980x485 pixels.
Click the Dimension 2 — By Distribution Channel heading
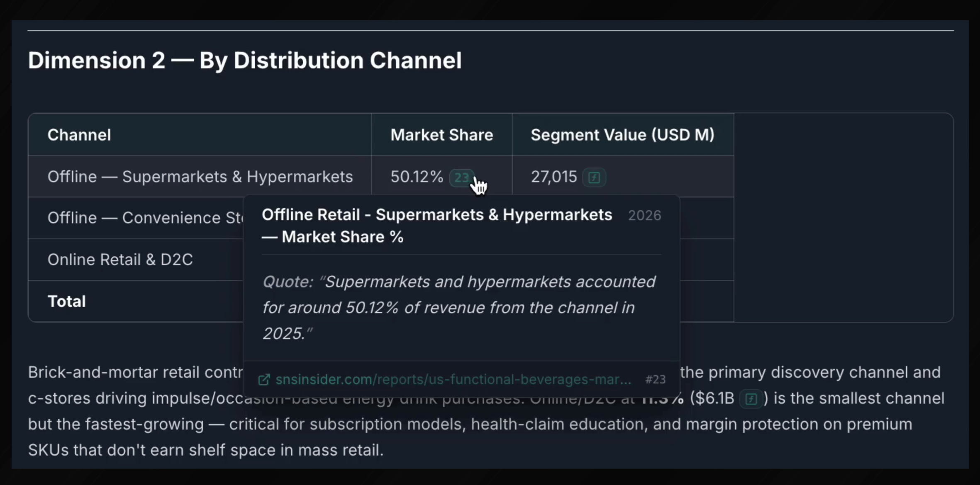(x=245, y=61)
